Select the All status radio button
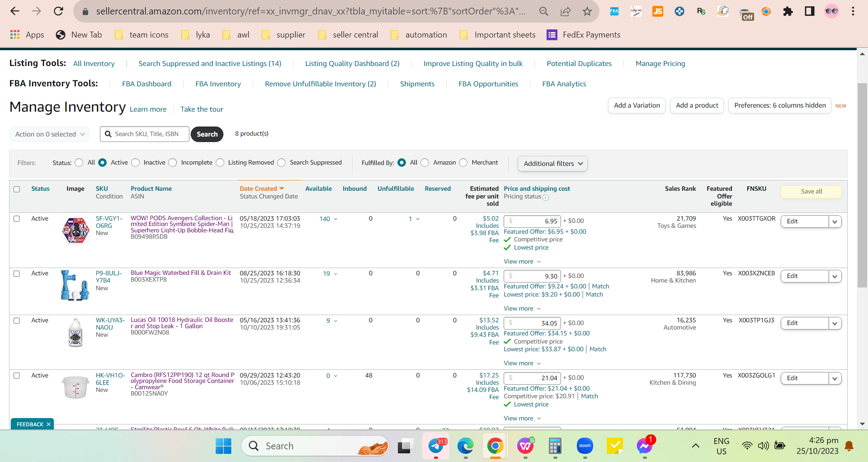Screen dimensions: 868x462 79,163
